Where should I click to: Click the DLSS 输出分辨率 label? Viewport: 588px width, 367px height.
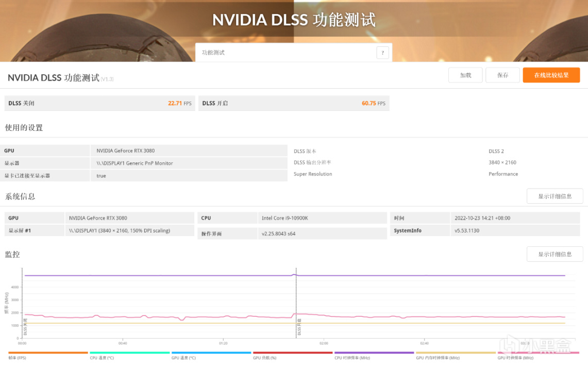pos(312,162)
